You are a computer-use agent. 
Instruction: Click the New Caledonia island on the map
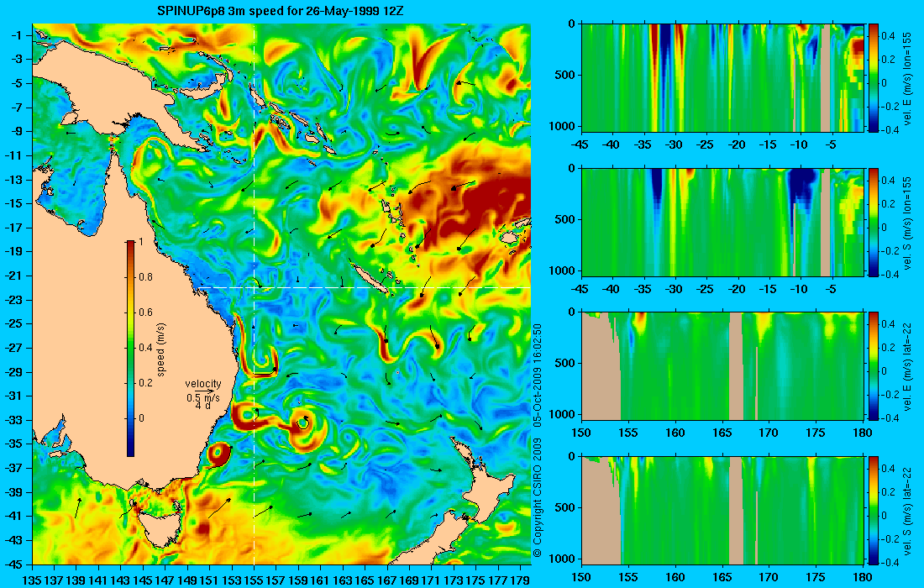[371, 279]
